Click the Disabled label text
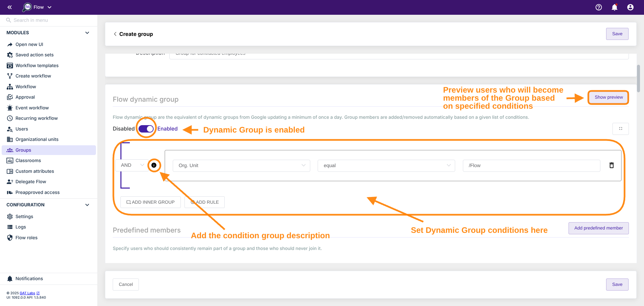 [x=123, y=129]
